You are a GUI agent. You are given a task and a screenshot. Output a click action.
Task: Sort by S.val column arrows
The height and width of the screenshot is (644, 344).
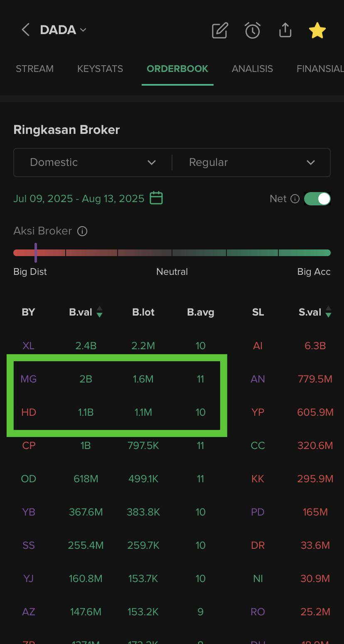point(328,312)
